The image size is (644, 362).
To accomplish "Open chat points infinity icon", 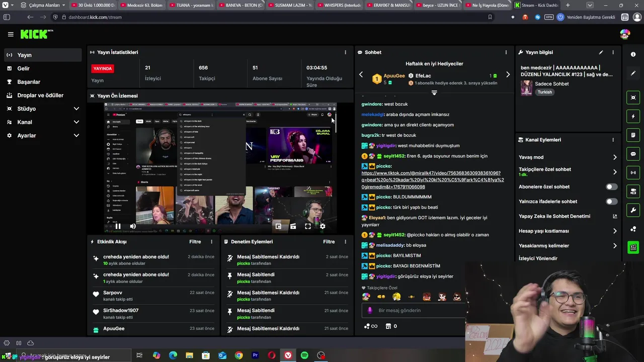I will tap(371, 326).
